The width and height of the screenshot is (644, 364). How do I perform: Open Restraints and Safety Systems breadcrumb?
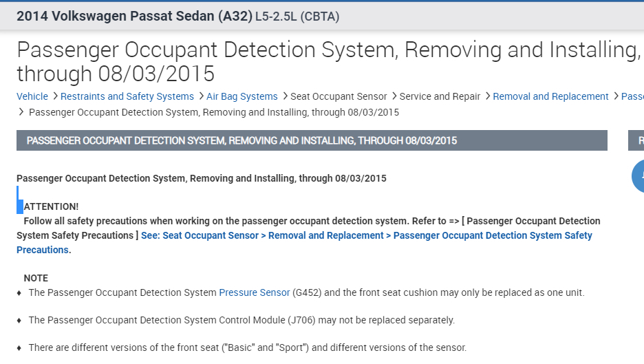coord(127,96)
